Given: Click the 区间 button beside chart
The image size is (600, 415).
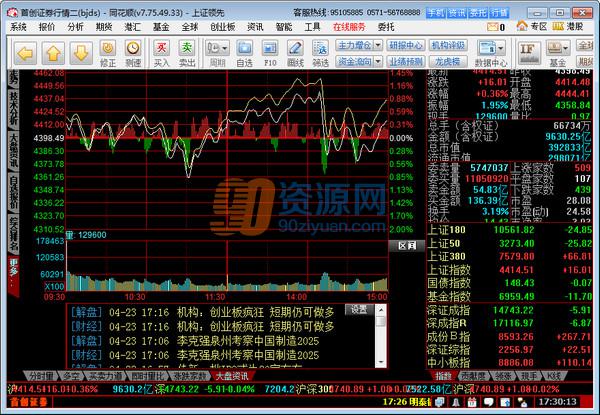Looking at the screenshot, I should (x=407, y=246).
